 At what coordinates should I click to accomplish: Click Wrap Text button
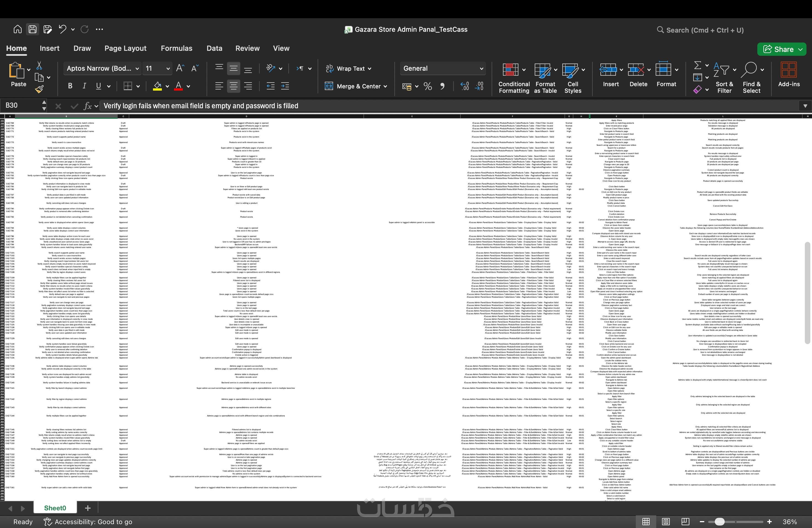coord(349,68)
